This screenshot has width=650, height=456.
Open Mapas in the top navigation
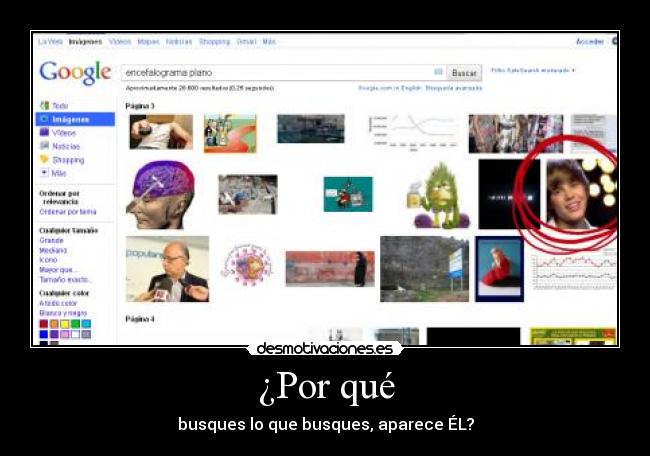pyautogui.click(x=148, y=41)
